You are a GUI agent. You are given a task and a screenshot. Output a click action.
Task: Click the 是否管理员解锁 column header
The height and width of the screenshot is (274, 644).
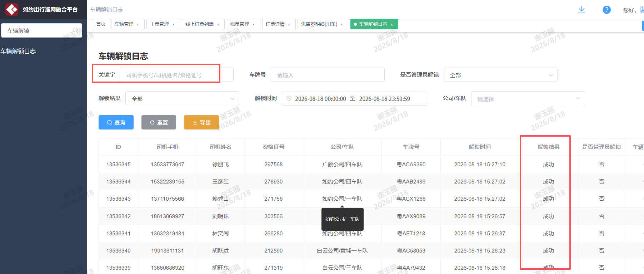coord(601,147)
